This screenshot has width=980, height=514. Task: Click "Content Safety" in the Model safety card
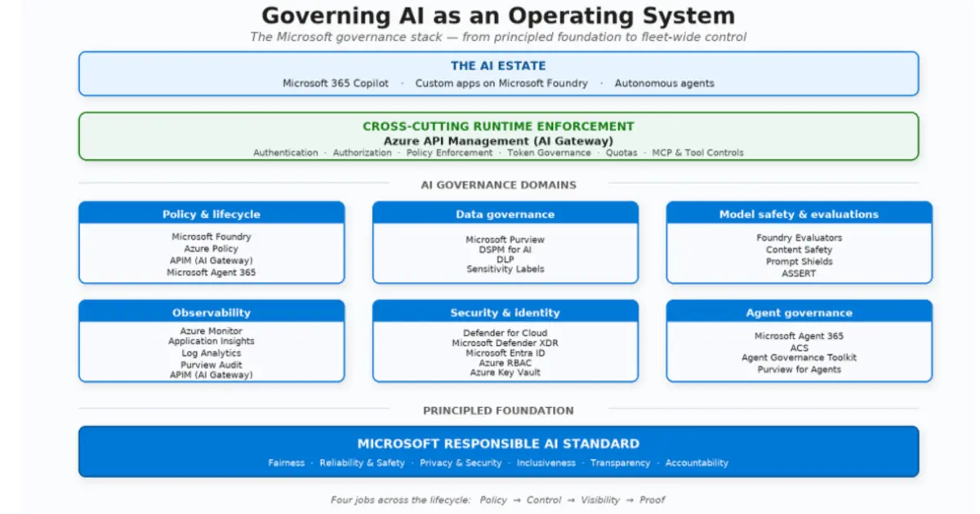coord(800,250)
